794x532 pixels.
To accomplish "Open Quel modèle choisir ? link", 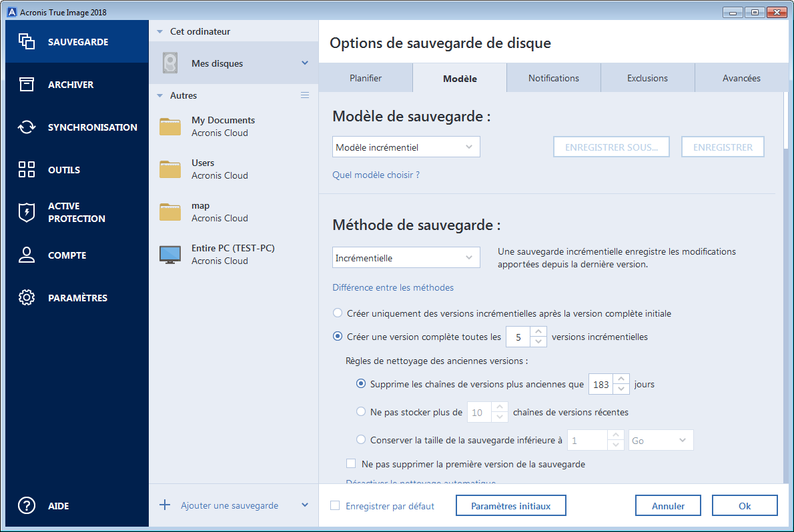I will point(376,175).
